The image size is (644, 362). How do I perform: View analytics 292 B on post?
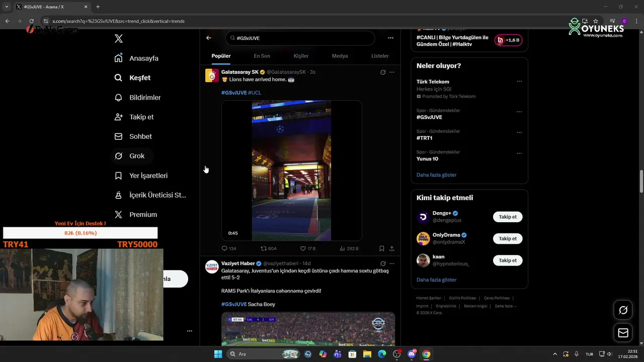[349, 248]
